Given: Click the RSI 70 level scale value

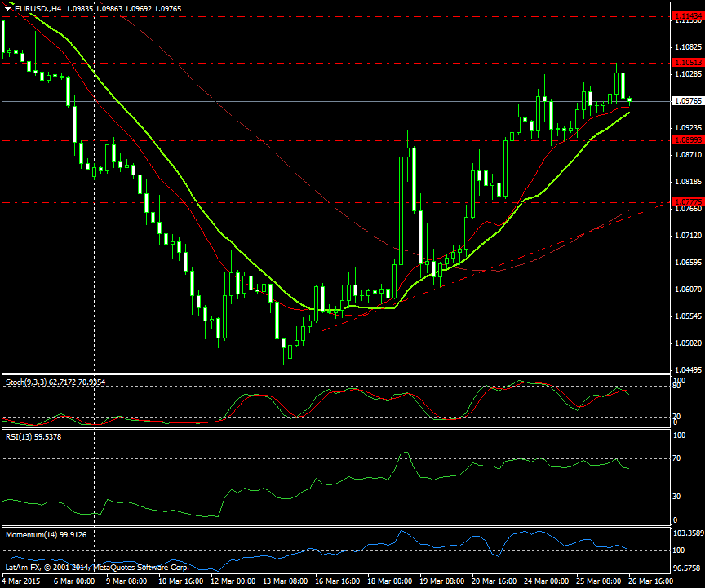Looking at the screenshot, I should click(676, 459).
